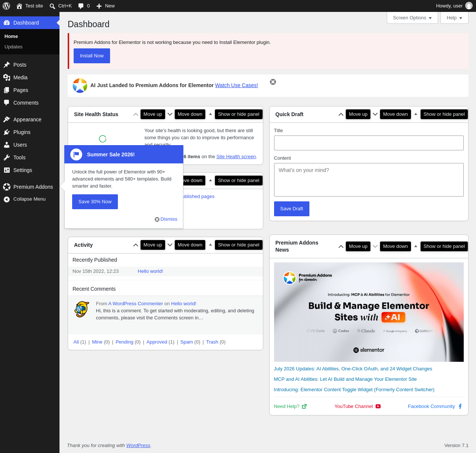Dismiss the Summer Sale popup

coord(166,219)
